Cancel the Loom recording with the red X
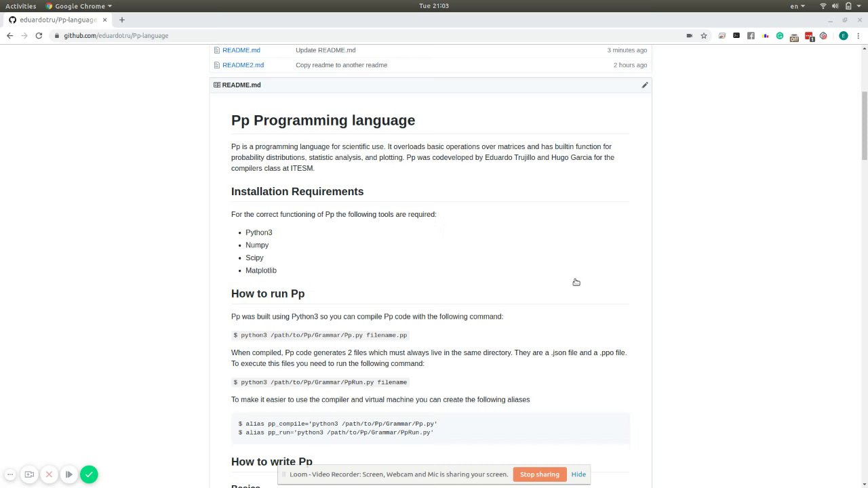 point(49,474)
